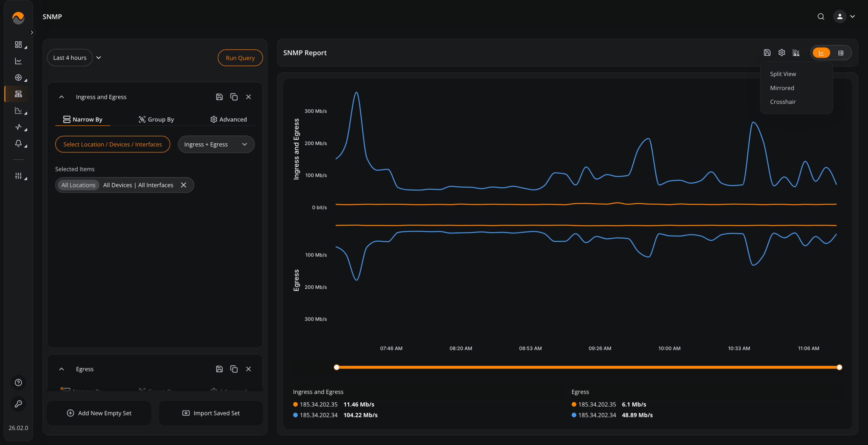Screen dimensions: 868x445
Task: Remove the Ingress and Egress set
Action: tap(249, 97)
